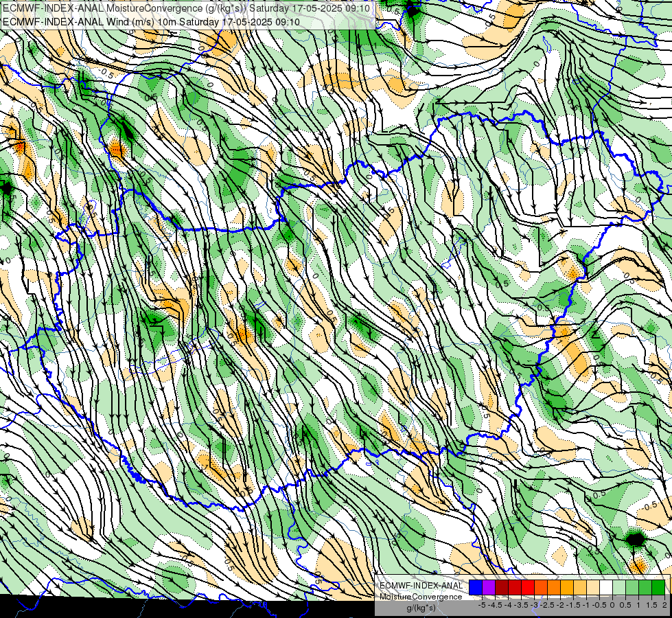Click the amber swatch -2 to -1.5
The width and height of the screenshot is (672, 618).
coord(567,588)
